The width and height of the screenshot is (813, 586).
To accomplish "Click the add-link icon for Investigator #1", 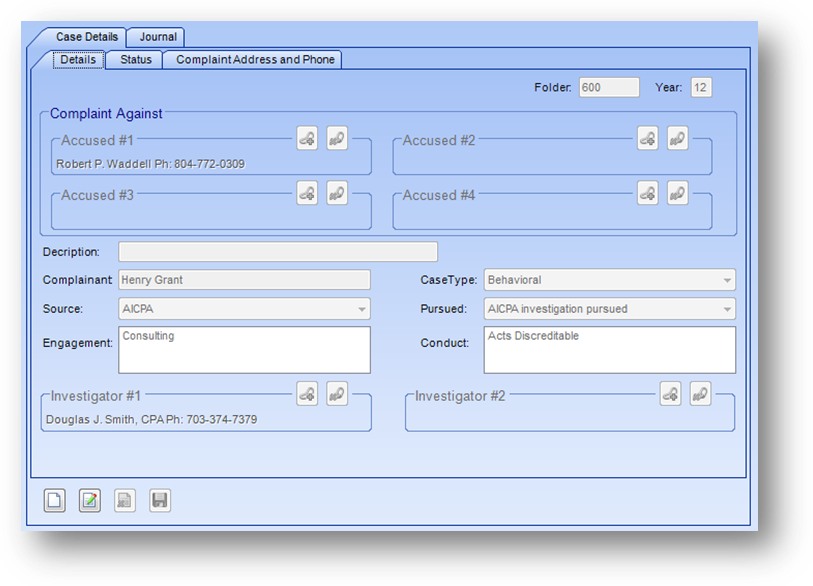I will 307,394.
